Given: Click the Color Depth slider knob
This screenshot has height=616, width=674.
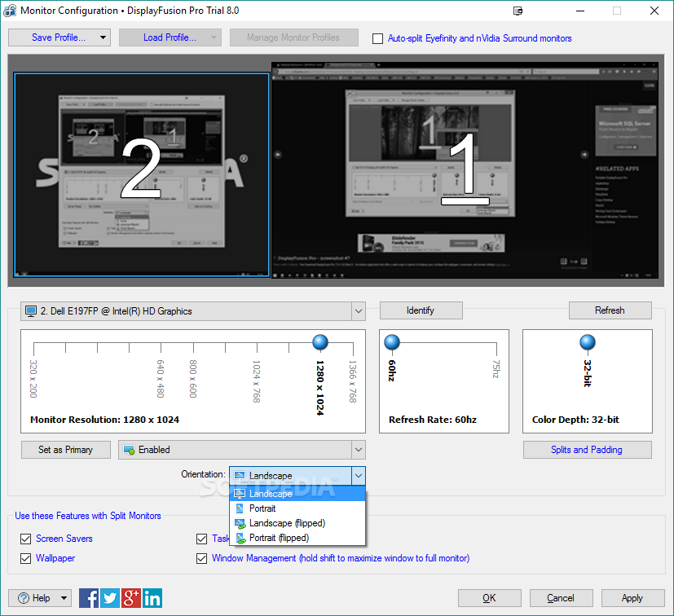Looking at the screenshot, I should (x=588, y=342).
